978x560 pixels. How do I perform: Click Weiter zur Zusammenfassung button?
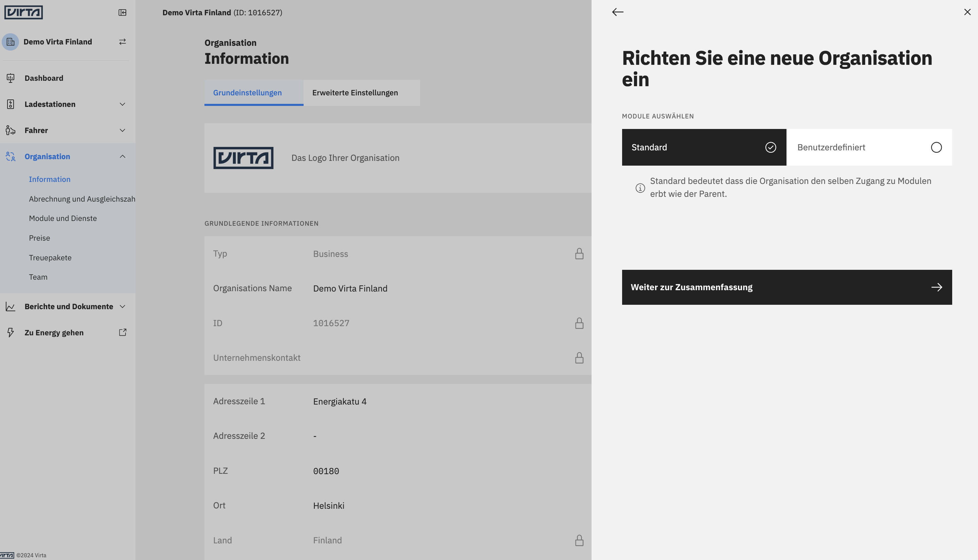tap(787, 287)
